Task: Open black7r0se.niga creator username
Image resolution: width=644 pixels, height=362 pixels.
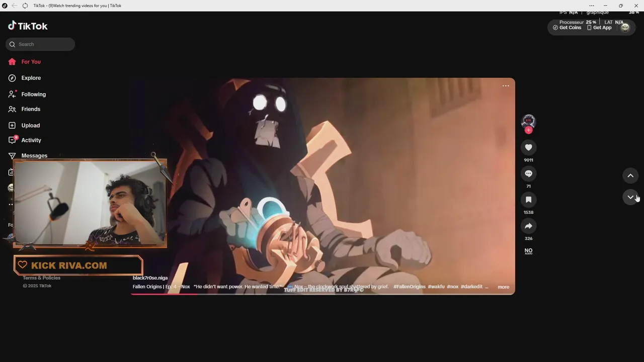Action: click(150, 278)
